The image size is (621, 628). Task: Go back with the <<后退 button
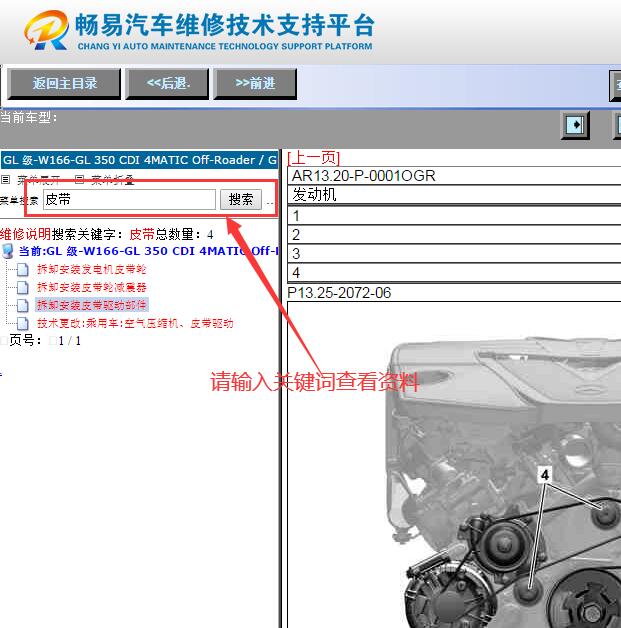tap(167, 84)
